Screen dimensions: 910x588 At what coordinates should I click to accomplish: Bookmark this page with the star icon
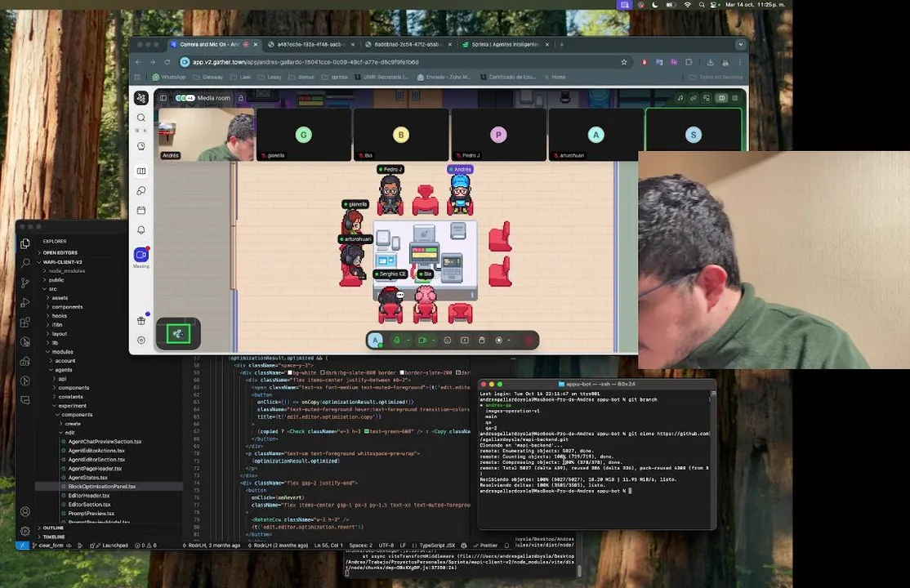[x=624, y=62]
